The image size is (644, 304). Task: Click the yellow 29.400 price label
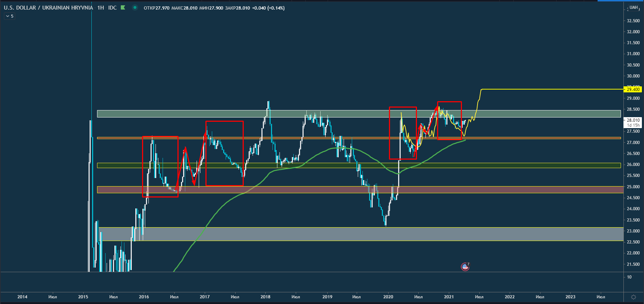tap(633, 90)
